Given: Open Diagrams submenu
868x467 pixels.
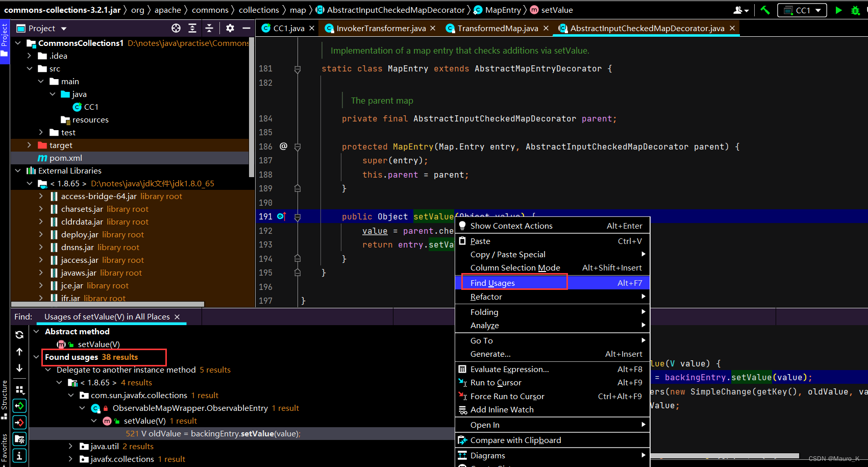Looking at the screenshot, I should coord(552,455).
